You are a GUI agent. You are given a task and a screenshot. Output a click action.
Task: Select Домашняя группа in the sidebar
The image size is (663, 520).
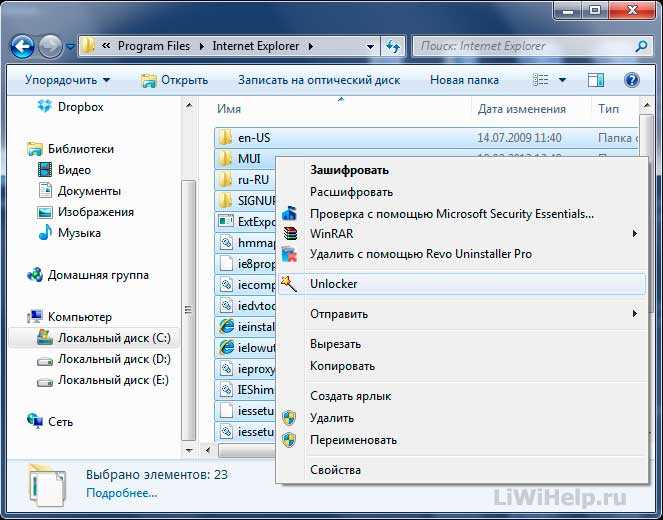pos(88,275)
